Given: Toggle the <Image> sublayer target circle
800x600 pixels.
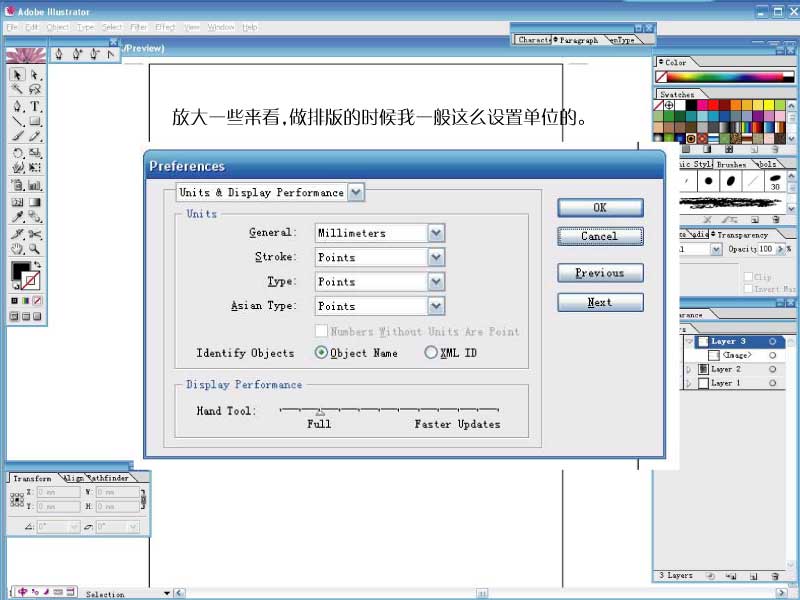Looking at the screenshot, I should tap(772, 355).
